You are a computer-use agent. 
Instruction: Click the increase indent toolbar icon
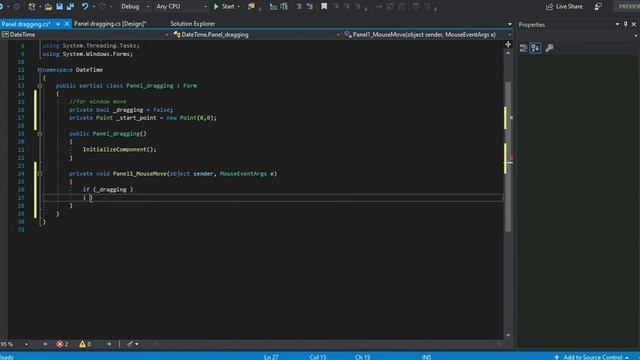pos(284,7)
